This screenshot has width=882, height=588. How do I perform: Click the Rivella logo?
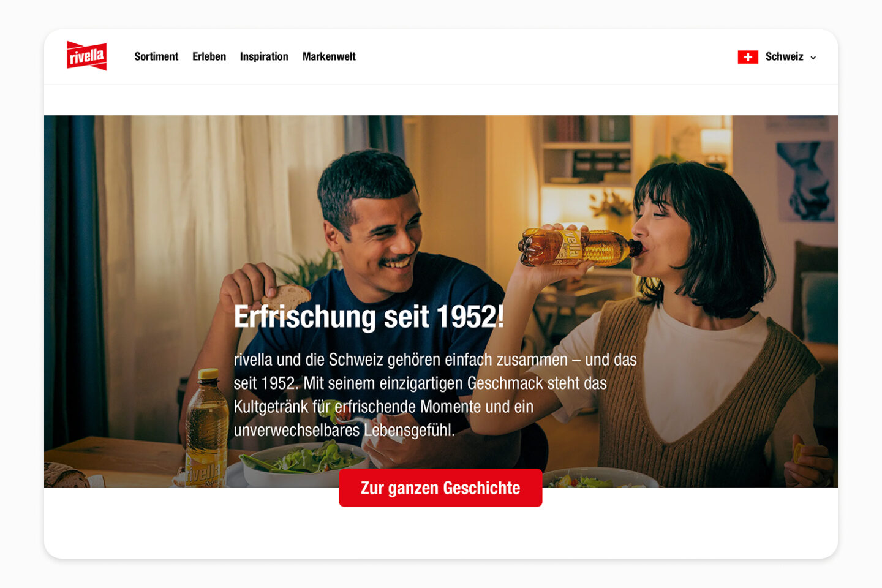pyautogui.click(x=86, y=56)
